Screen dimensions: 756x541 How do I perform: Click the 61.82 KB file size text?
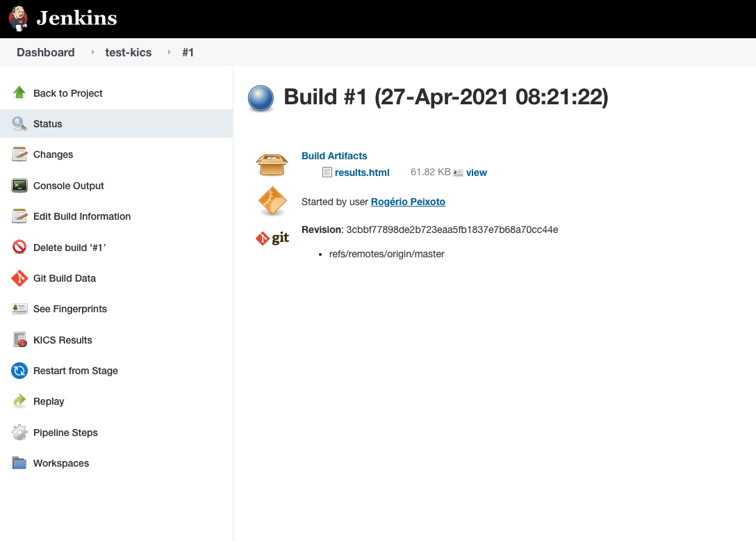tap(431, 172)
